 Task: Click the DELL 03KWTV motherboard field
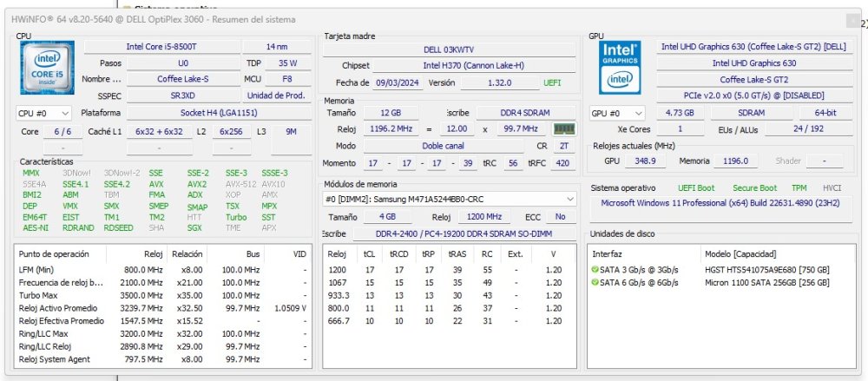point(449,49)
